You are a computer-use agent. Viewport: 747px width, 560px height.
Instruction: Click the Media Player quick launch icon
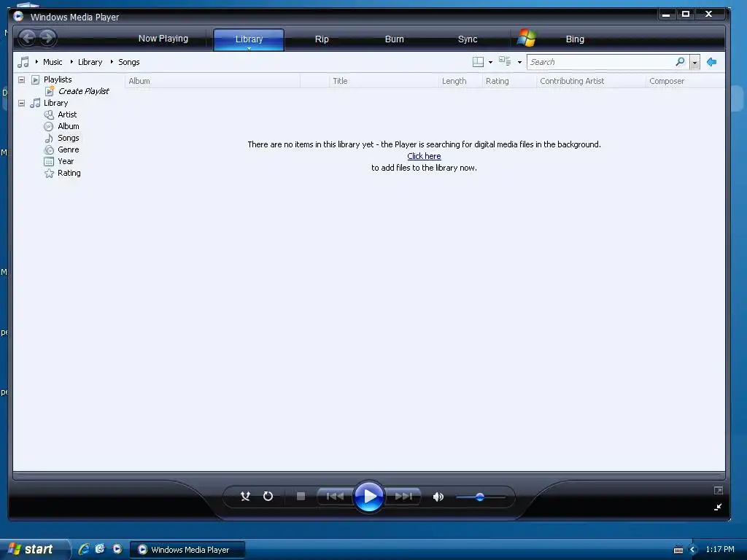pos(117,550)
